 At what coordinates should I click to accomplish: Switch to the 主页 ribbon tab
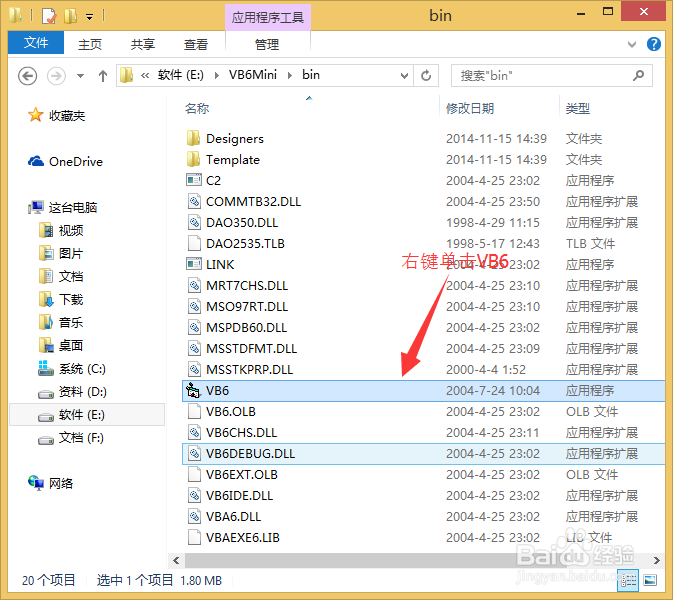pos(90,44)
